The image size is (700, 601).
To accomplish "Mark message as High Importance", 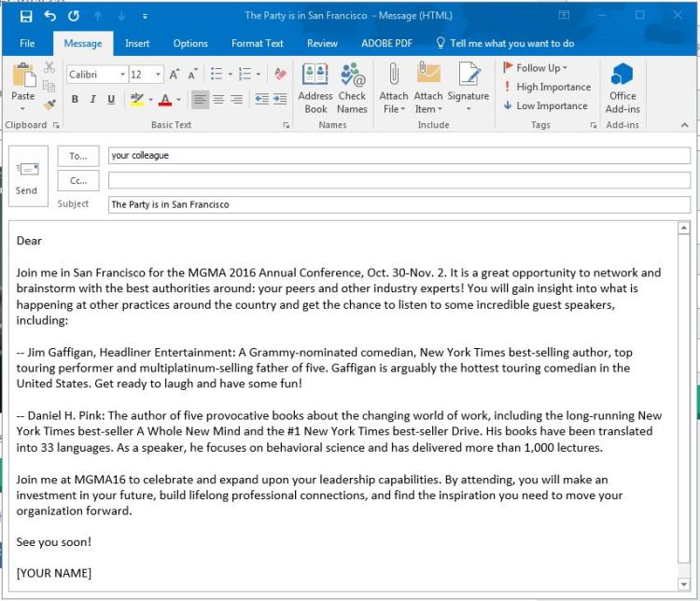I will (547, 87).
